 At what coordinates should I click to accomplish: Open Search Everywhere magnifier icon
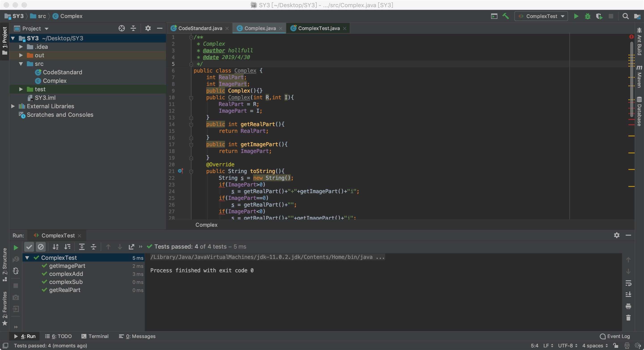pyautogui.click(x=625, y=16)
